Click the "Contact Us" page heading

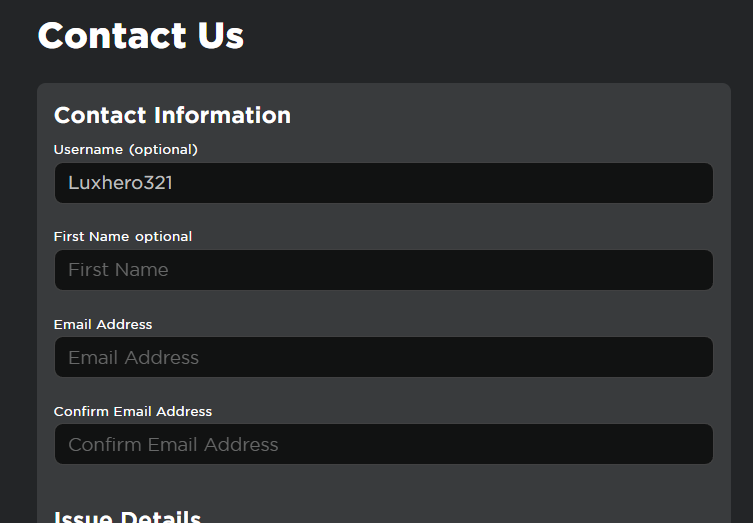(141, 36)
